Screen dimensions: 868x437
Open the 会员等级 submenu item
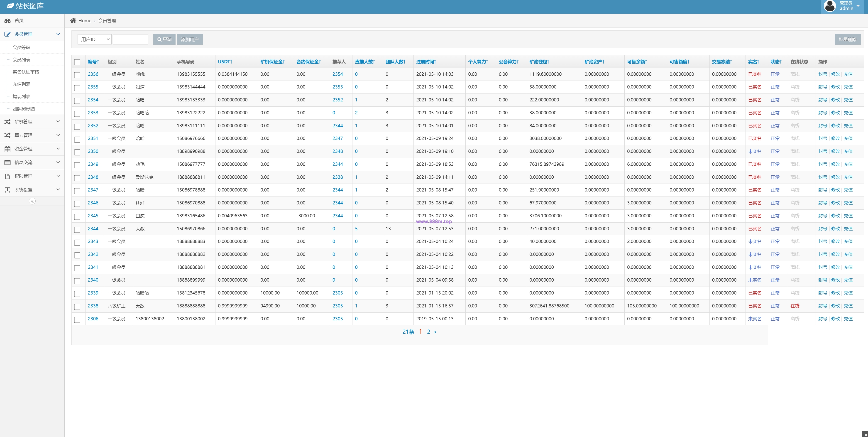[x=22, y=47]
